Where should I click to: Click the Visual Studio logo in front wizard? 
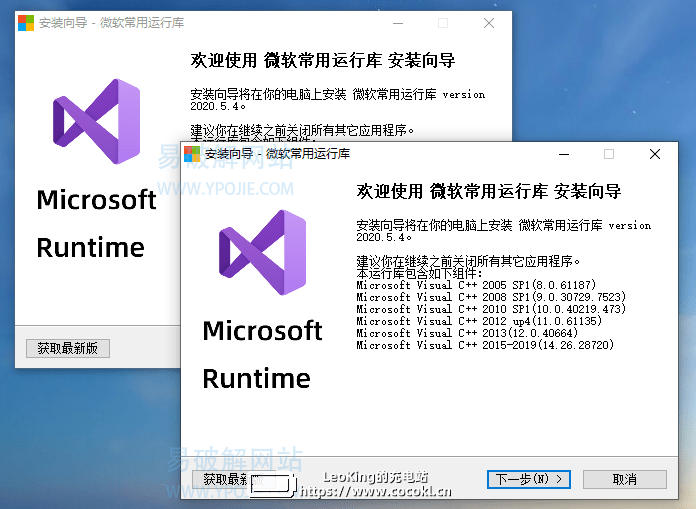coord(262,252)
